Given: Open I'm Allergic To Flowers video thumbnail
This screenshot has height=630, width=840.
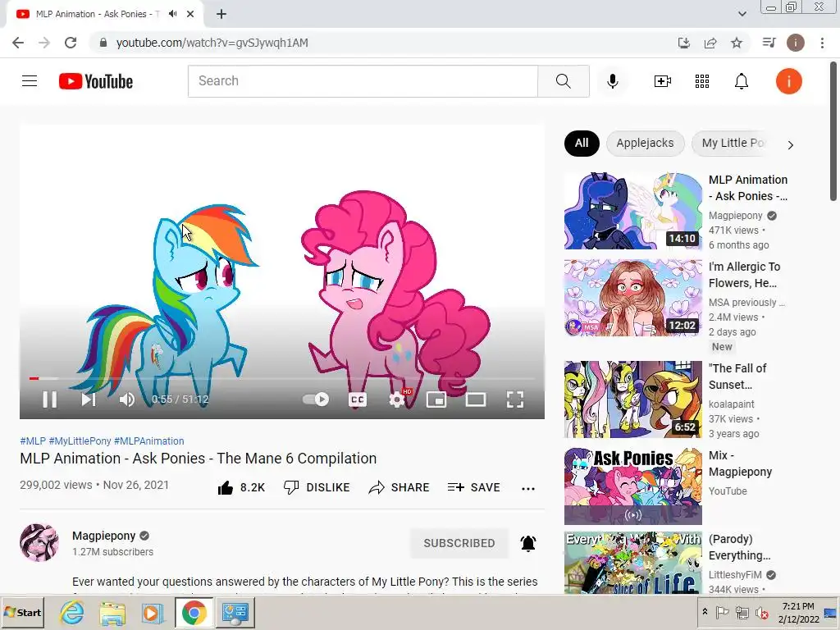Looking at the screenshot, I should [632, 297].
